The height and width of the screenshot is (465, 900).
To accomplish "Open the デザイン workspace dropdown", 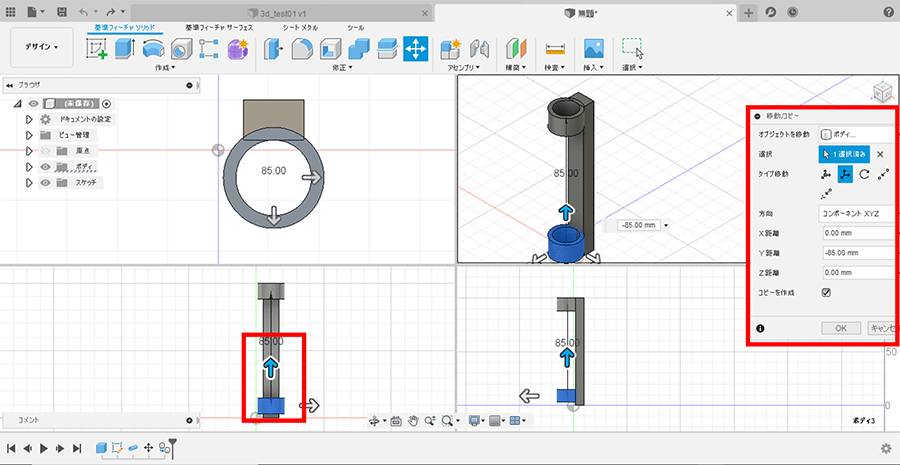I will click(x=41, y=47).
